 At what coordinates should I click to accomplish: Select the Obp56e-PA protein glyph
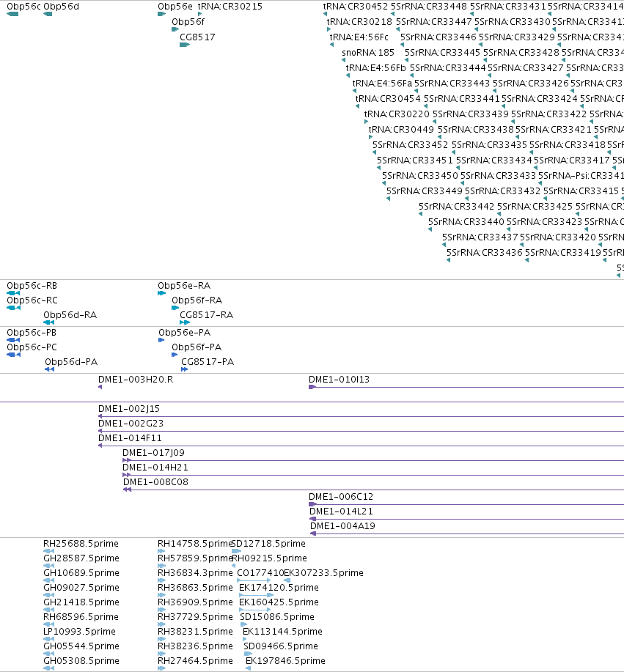point(161,340)
